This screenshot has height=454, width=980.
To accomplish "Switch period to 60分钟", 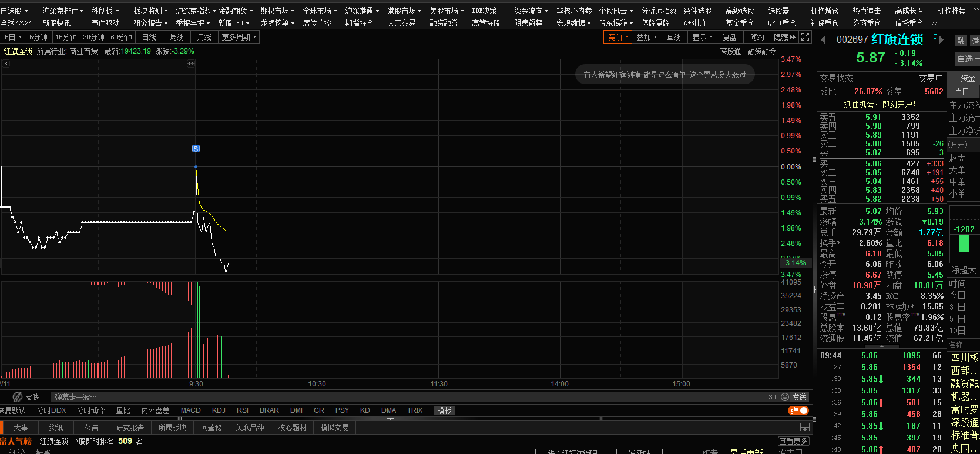I will coord(121,37).
